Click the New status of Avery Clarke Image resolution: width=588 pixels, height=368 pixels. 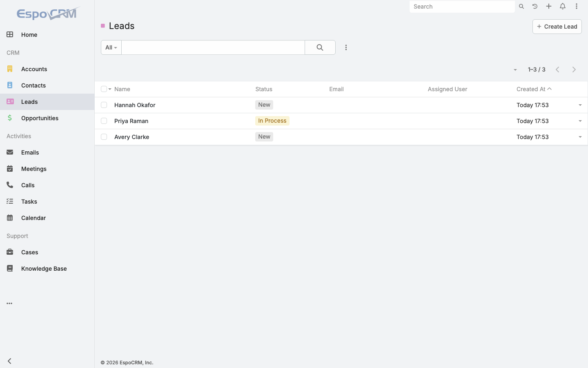coord(264,137)
